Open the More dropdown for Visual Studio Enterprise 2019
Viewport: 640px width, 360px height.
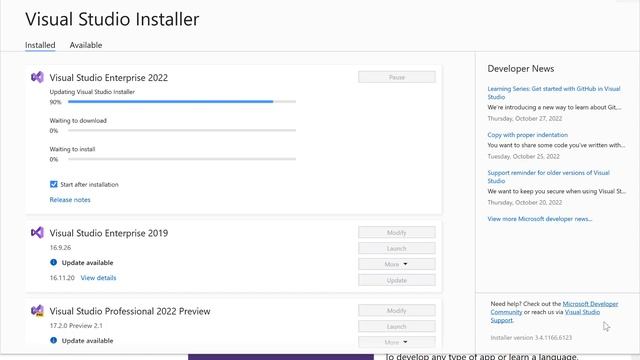click(397, 264)
